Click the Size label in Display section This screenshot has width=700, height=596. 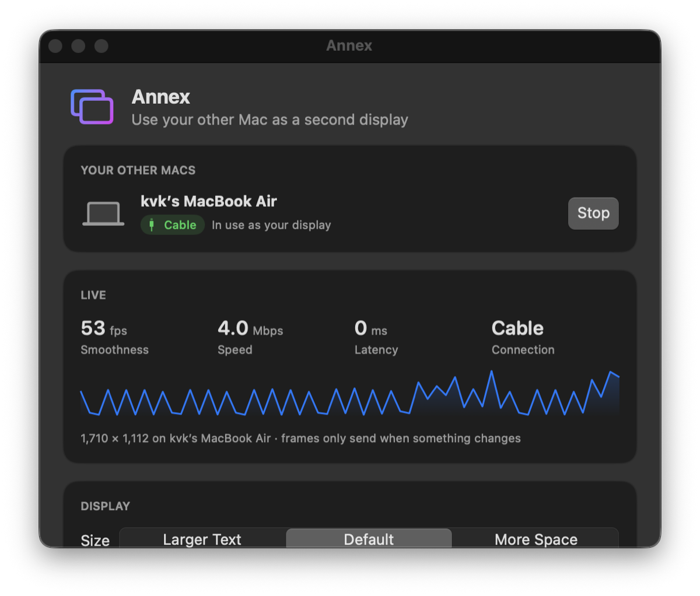tap(95, 540)
